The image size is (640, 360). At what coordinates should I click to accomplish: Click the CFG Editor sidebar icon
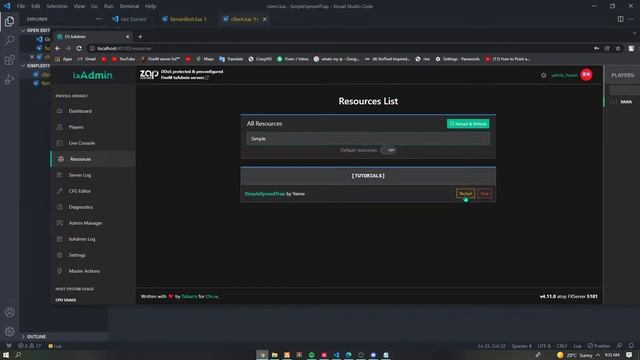pos(60,191)
